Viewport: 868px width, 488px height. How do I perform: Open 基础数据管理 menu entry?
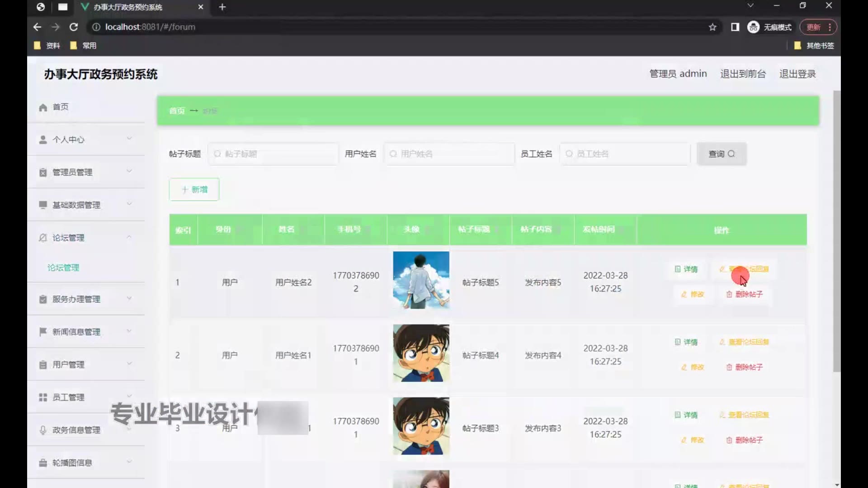click(x=86, y=205)
